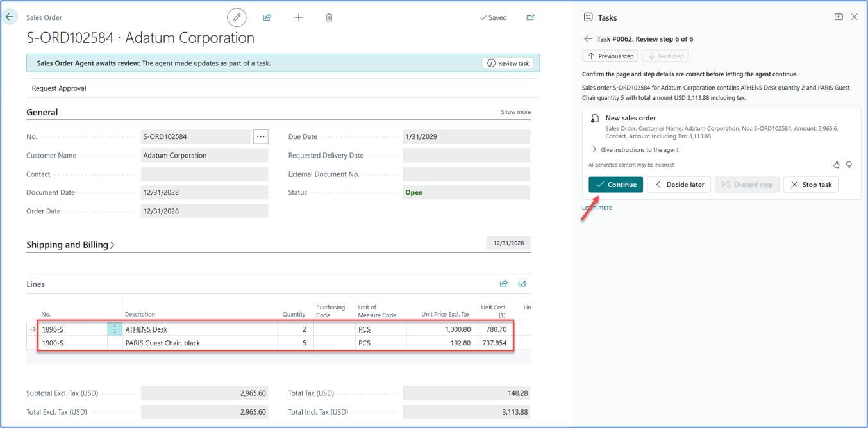Expand Give instructions to the agent

635,150
